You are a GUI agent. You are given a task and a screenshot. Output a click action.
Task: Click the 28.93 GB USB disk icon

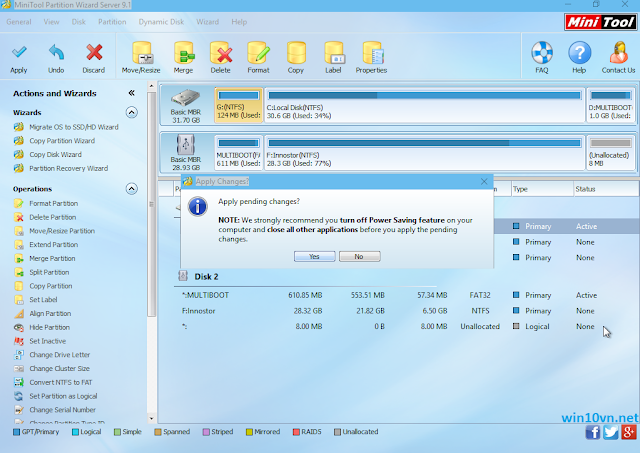[x=186, y=144]
